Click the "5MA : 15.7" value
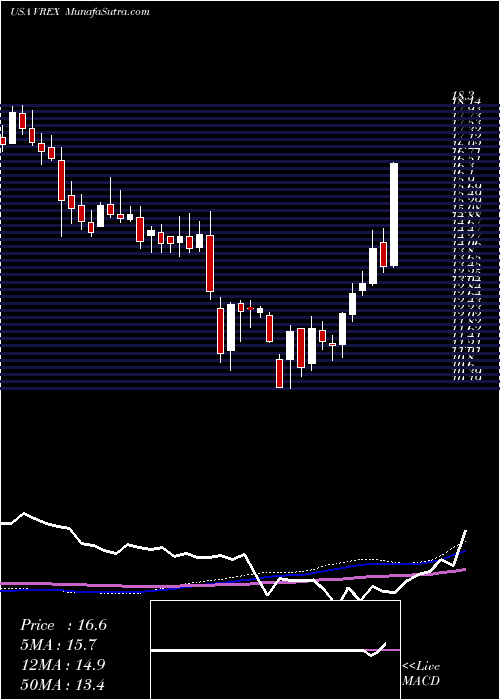The width and height of the screenshot is (500, 700). point(59,645)
